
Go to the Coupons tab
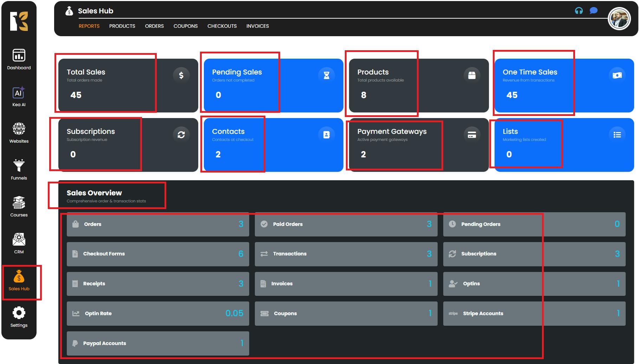tap(186, 26)
